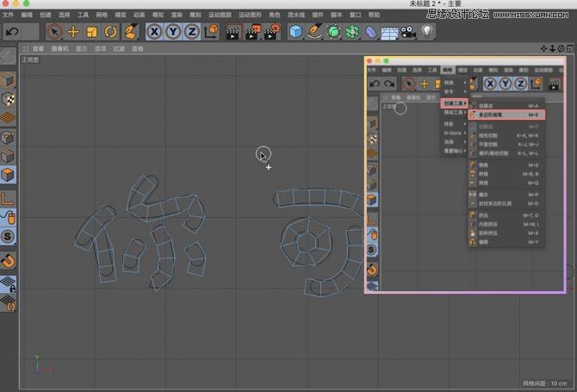Click the viewport zoom icon

coord(552,48)
